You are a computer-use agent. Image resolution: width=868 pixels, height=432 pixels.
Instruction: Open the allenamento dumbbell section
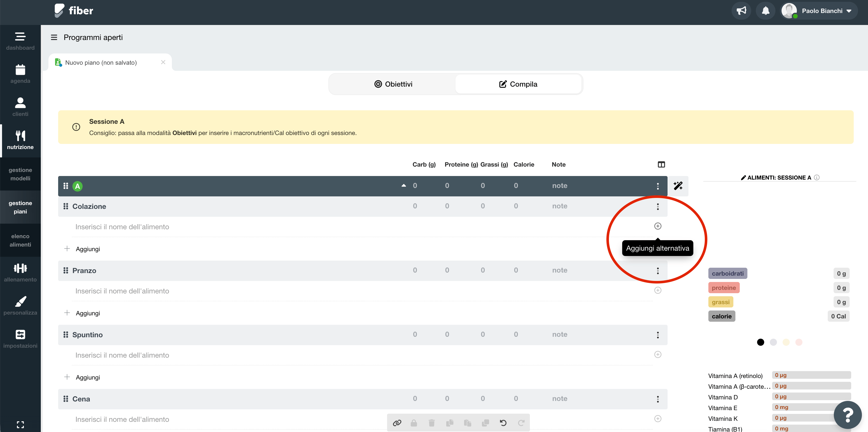tap(20, 273)
